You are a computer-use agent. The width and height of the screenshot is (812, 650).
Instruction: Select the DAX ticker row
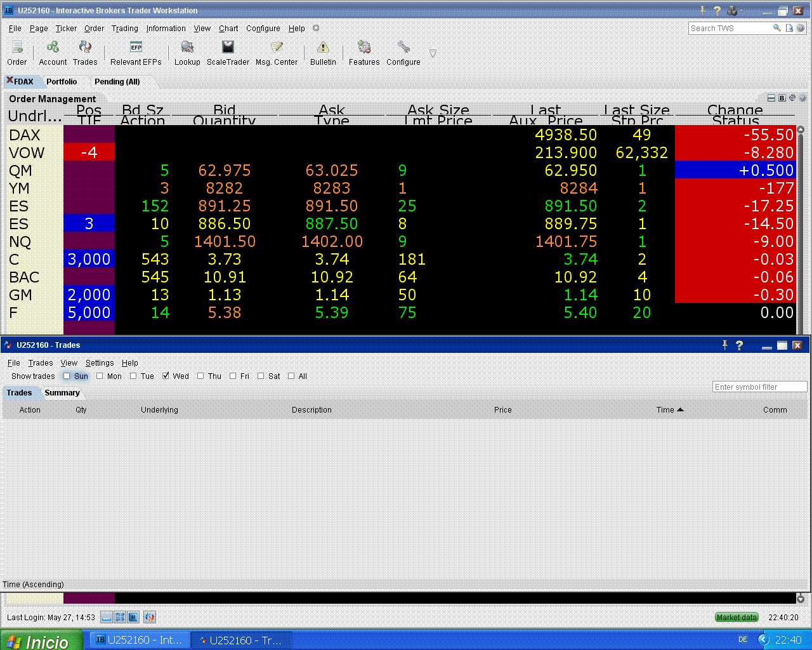[x=402, y=135]
